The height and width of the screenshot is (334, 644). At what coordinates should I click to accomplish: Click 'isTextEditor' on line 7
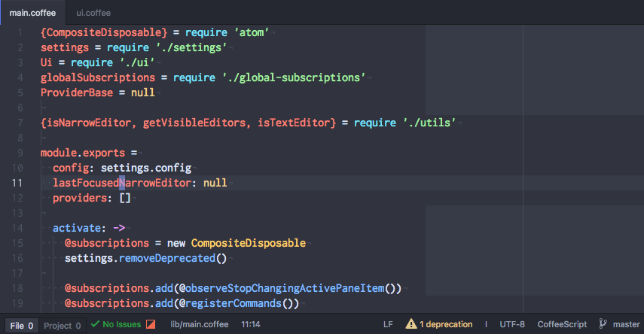[x=294, y=123]
